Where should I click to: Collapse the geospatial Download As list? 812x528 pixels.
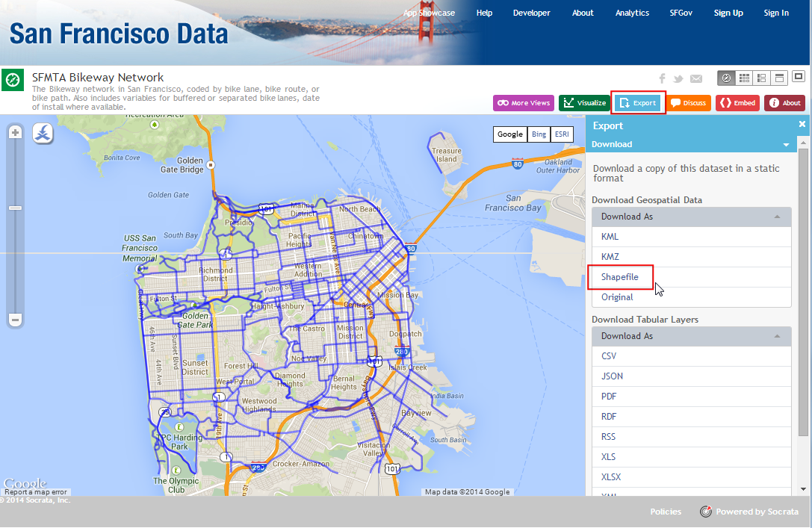[x=777, y=217]
